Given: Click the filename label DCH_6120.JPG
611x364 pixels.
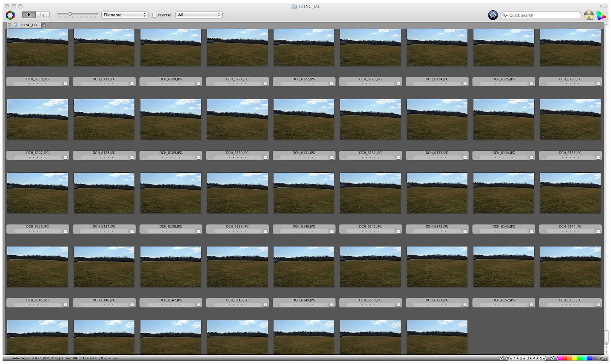Looking at the screenshot, I should (x=171, y=79).
